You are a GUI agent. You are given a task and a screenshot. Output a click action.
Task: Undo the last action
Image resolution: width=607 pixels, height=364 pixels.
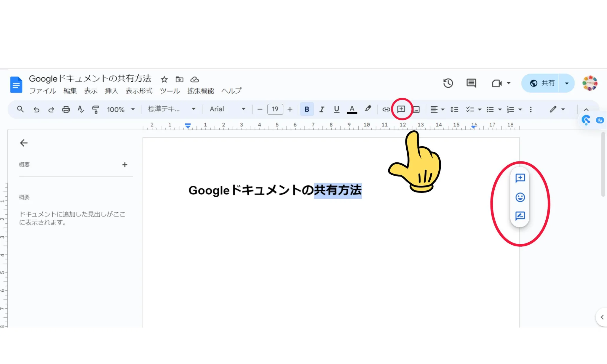click(x=36, y=110)
